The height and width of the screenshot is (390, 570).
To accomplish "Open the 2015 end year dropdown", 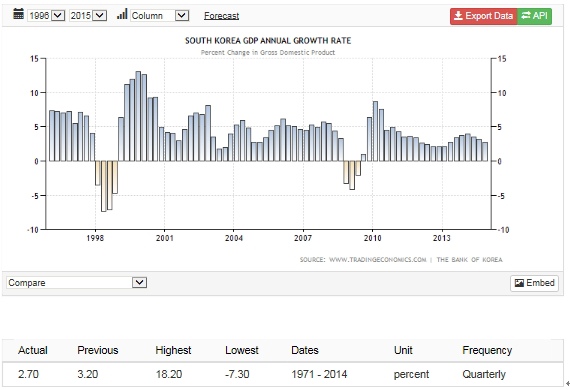I will pos(88,16).
